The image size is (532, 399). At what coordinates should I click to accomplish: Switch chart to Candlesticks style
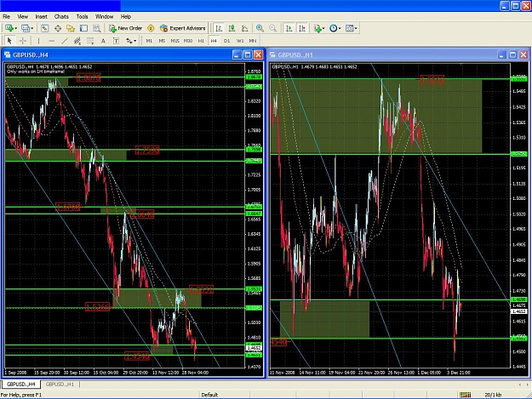[x=232, y=28]
